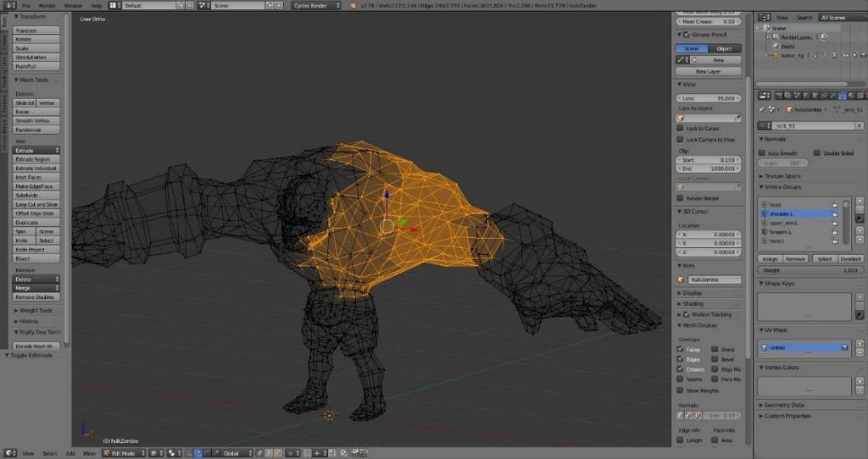The width and height of the screenshot is (868, 459).
Task: Toggle the Grease Pencil panel checkbox
Action: pyautogui.click(x=687, y=34)
